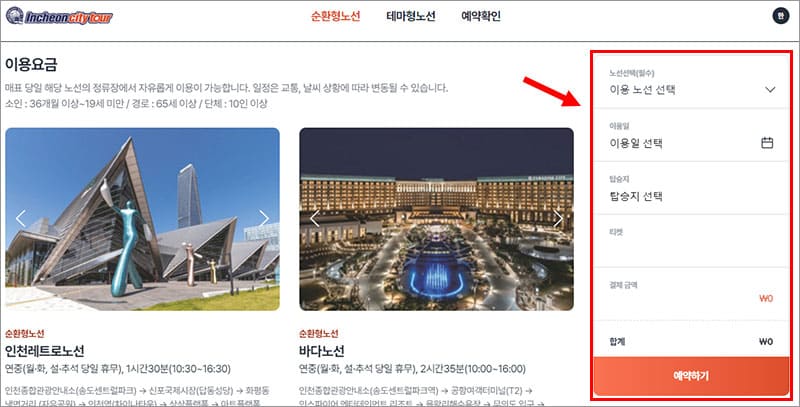This screenshot has height=407, width=800.
Task: Show next photo of 인천레트로노선 image
Action: tap(263, 218)
